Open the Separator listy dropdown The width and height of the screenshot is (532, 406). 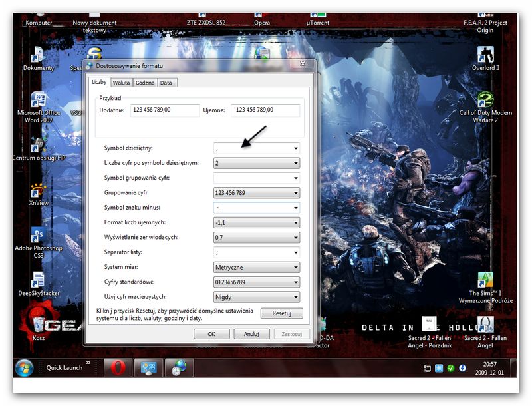pyautogui.click(x=257, y=252)
